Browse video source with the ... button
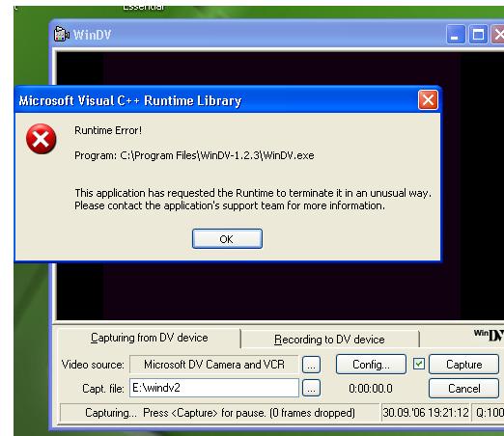The width and height of the screenshot is (504, 436). pos(311,365)
